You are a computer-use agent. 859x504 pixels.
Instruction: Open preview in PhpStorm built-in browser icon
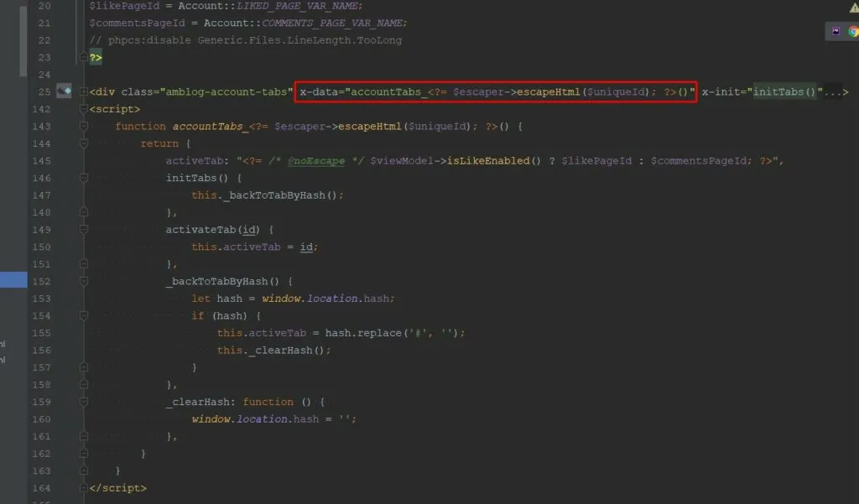point(836,32)
